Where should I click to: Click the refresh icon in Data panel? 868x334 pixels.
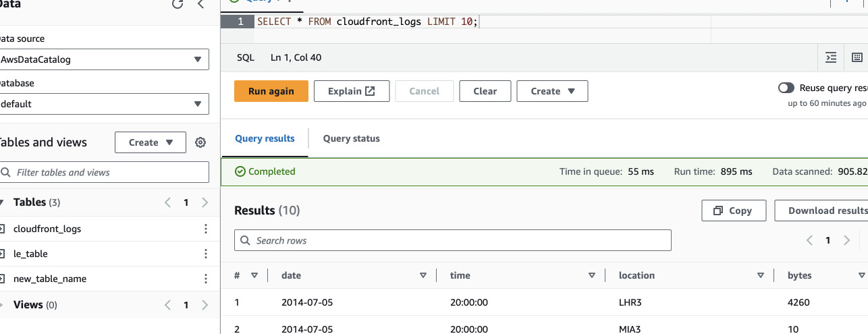178,4
